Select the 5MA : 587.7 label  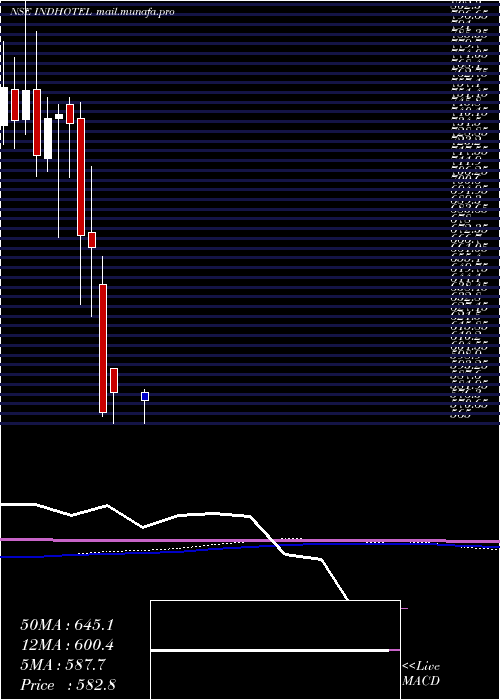pos(63,665)
